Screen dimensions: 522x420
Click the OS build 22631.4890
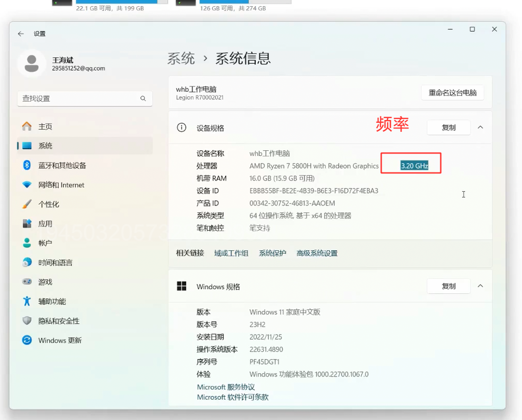pos(266,350)
